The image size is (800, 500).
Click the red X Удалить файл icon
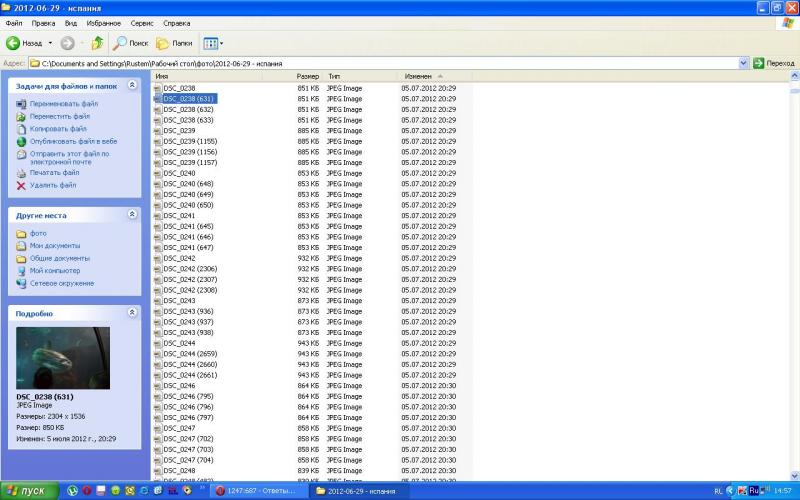coord(21,186)
